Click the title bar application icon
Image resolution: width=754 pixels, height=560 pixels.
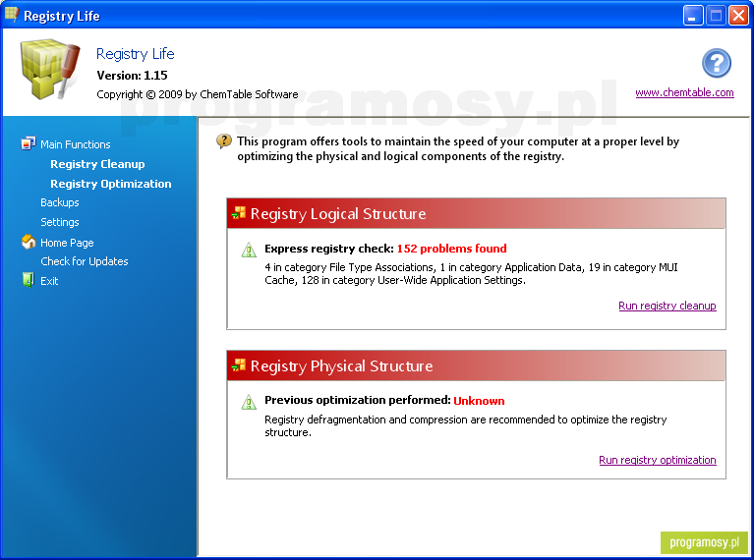pyautogui.click(x=12, y=15)
